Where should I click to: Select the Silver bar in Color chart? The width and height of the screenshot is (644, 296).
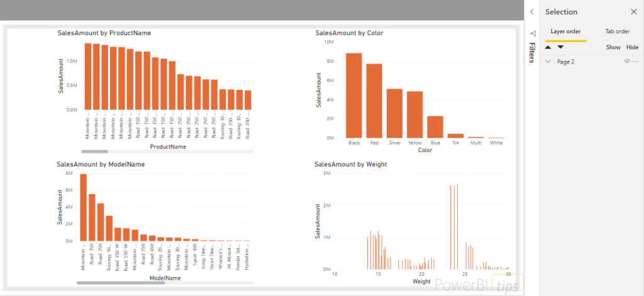[x=394, y=113]
